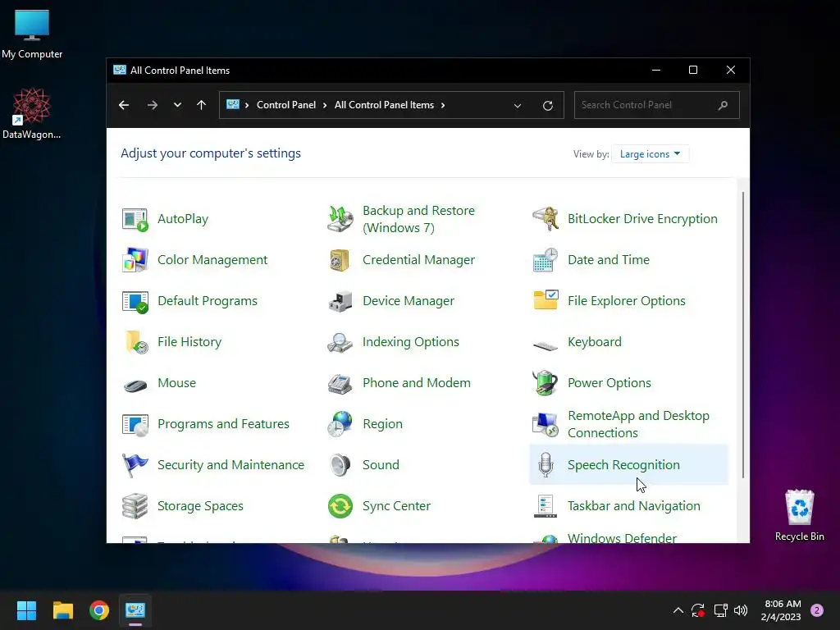Click the Date and Time calendar icon
This screenshot has width=840, height=630.
pos(546,260)
